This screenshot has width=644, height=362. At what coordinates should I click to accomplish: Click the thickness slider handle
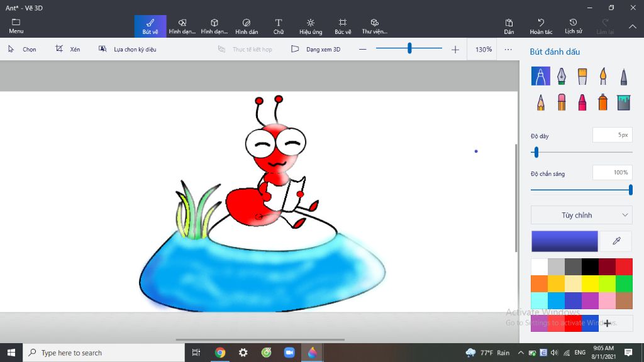[536, 152]
